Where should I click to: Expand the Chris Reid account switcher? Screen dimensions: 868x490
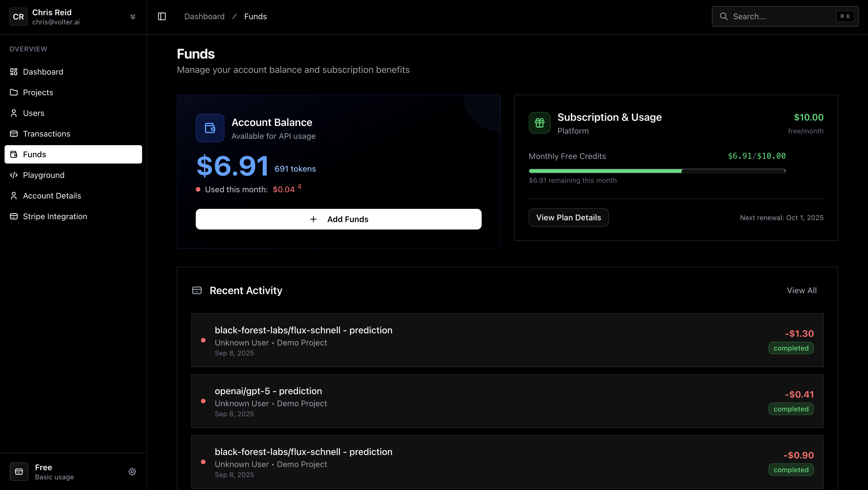[133, 17]
